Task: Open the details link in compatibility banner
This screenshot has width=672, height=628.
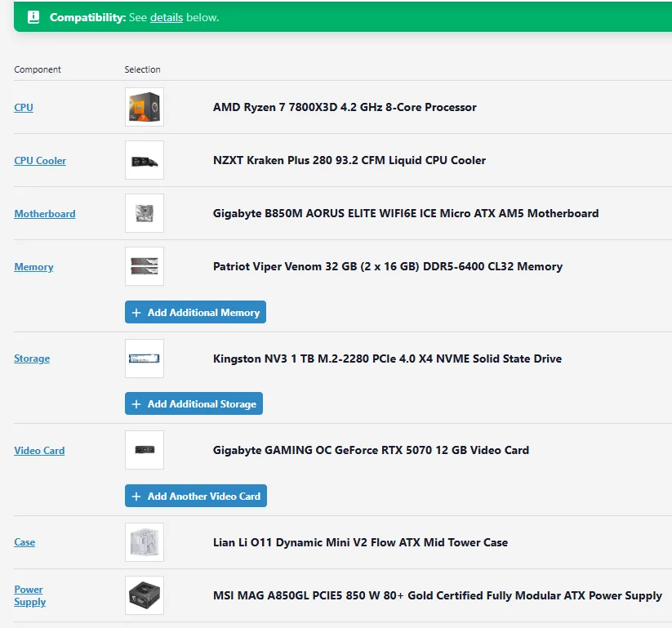Action: pos(167,18)
